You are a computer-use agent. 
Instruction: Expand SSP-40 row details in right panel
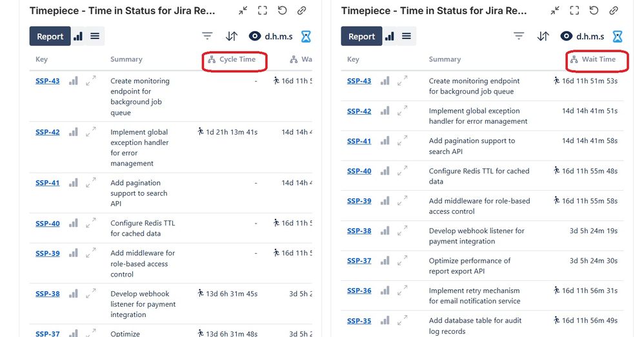(403, 171)
